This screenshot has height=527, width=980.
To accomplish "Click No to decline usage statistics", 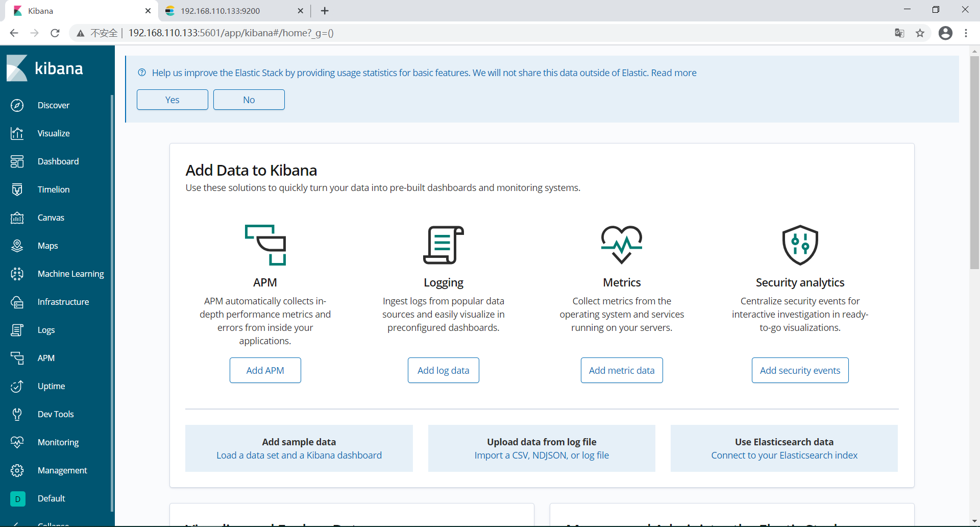I will (x=249, y=100).
